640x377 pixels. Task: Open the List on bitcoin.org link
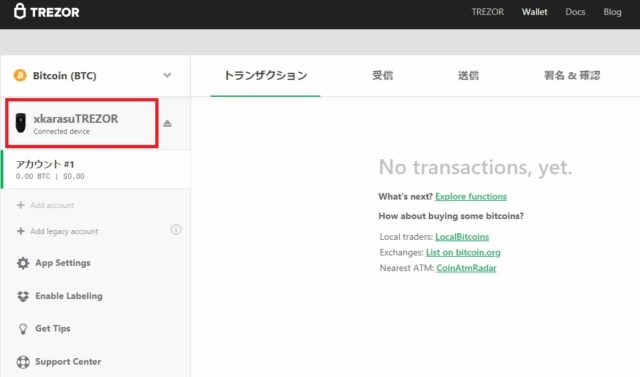click(463, 253)
